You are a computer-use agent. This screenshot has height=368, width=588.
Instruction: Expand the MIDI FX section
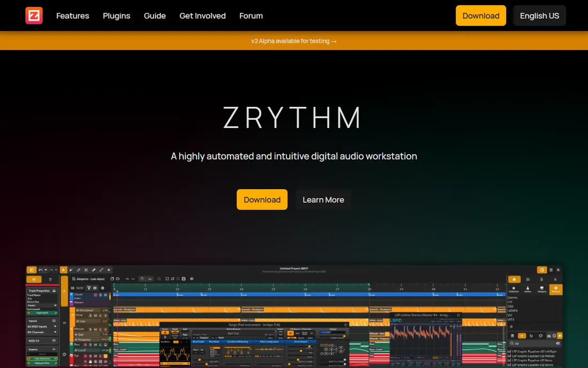pos(42,341)
